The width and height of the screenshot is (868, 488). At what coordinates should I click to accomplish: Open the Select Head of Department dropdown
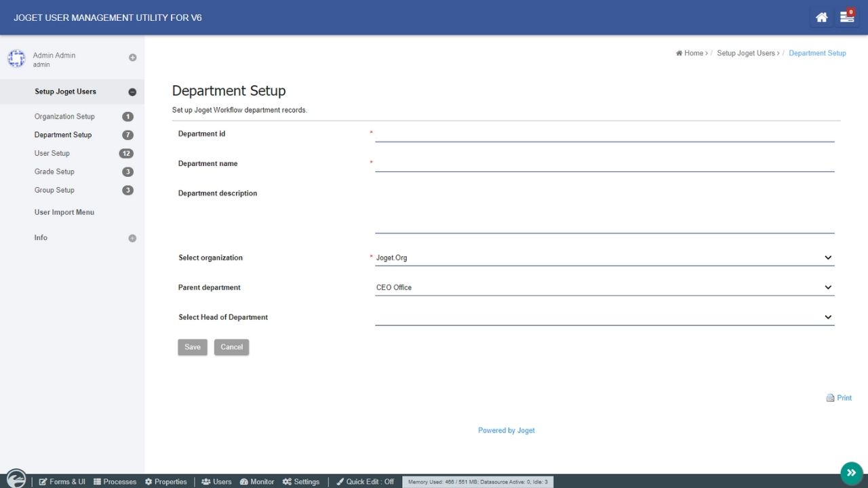(x=604, y=317)
